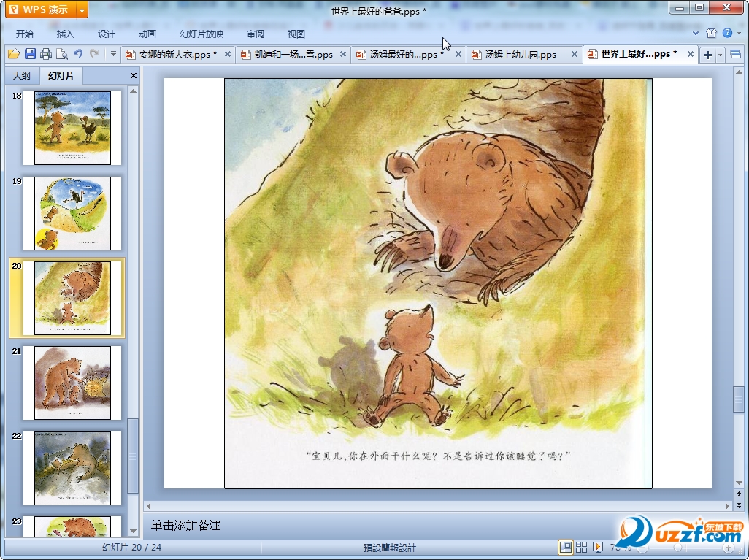Open the 插入 ribbon tab
Viewport: 749px width, 560px height.
click(66, 34)
